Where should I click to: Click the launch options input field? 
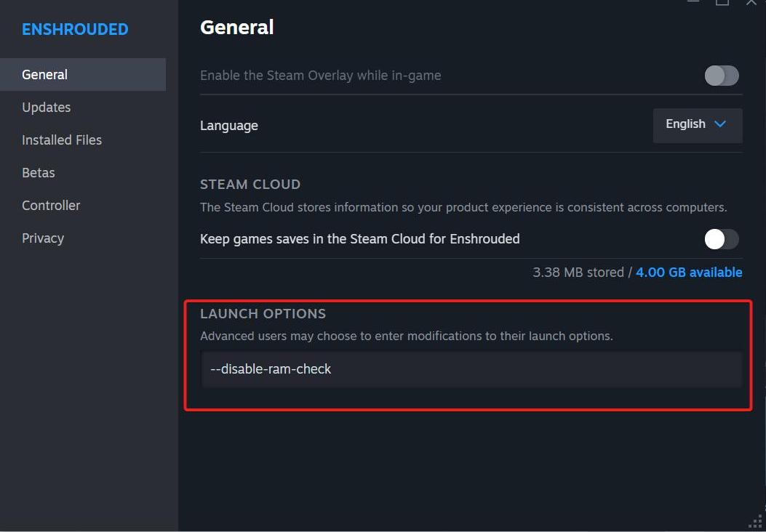tap(472, 369)
